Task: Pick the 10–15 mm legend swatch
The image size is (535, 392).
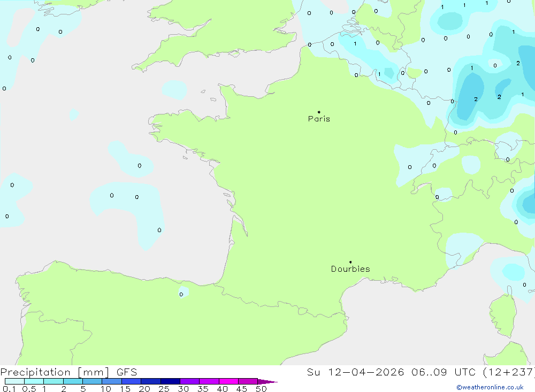Action: (112, 381)
